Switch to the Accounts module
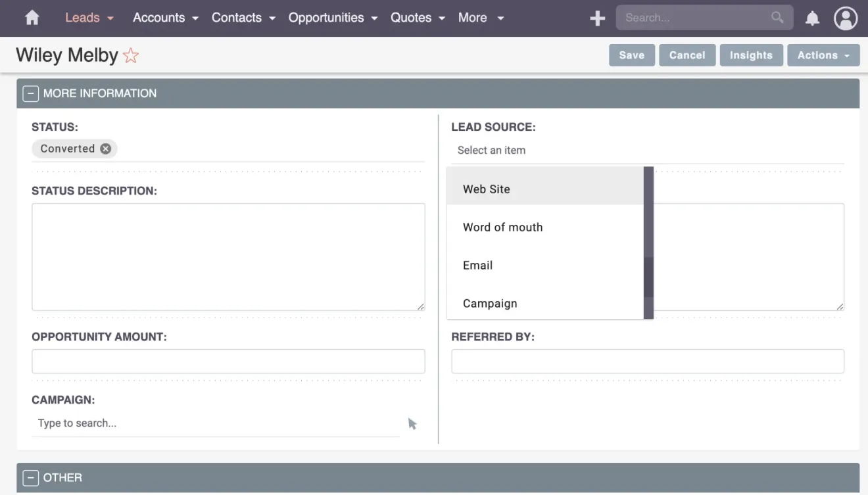Viewport: 868px width, 495px height. point(160,18)
